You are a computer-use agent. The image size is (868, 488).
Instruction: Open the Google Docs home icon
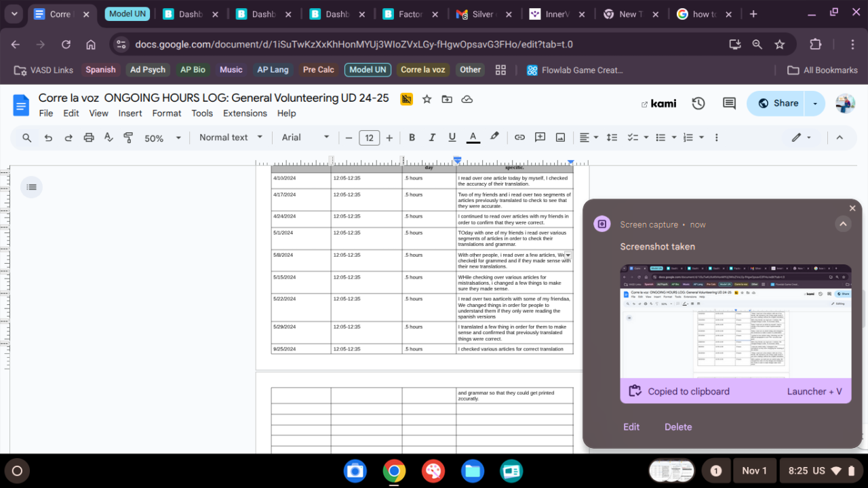point(21,105)
